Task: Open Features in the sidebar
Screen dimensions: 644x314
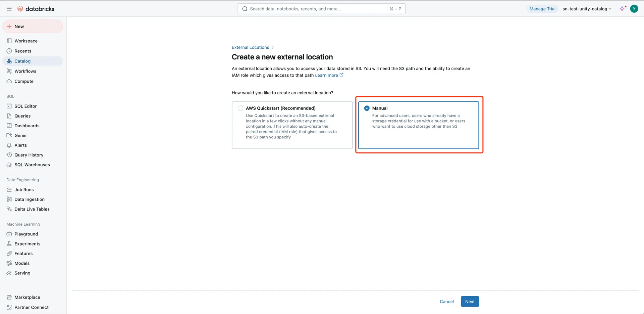Action: click(33, 253)
